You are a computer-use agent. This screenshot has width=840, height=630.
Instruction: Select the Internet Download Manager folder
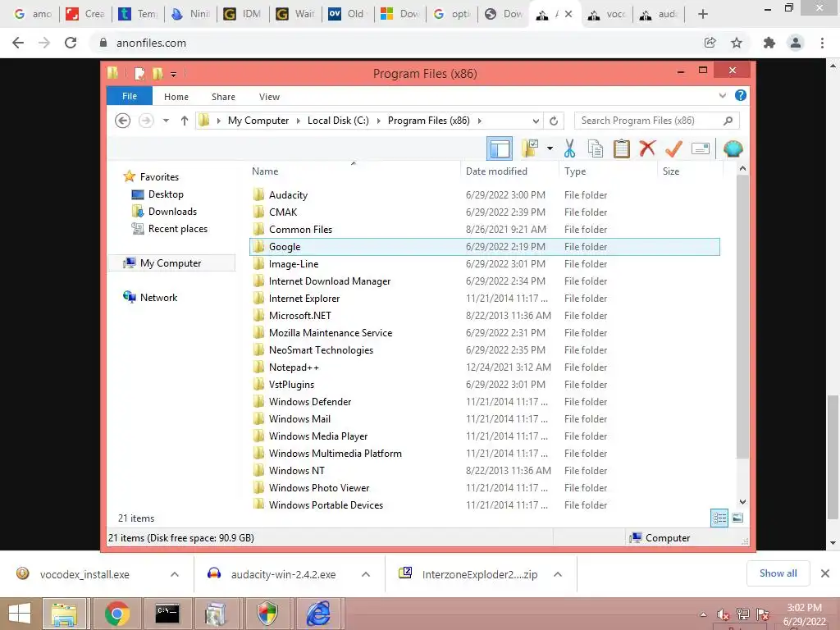485,281
